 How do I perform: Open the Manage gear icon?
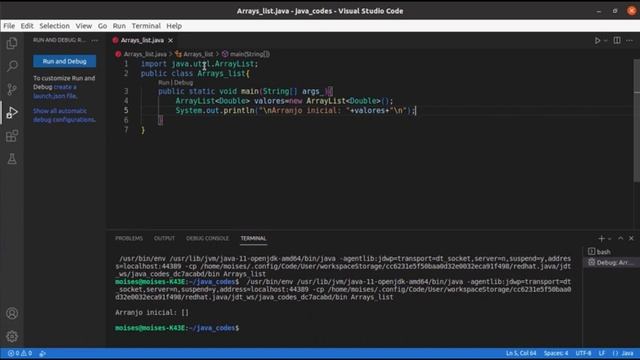tap(12, 336)
